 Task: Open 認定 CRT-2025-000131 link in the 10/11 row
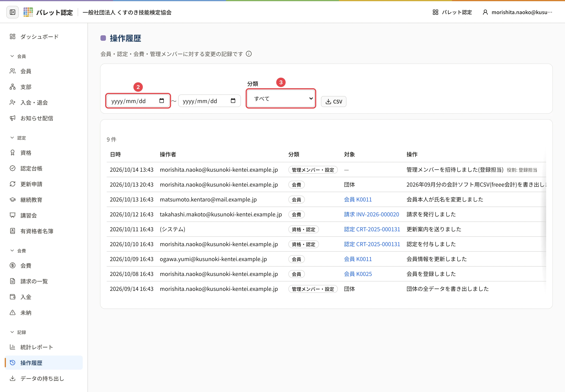372,229
